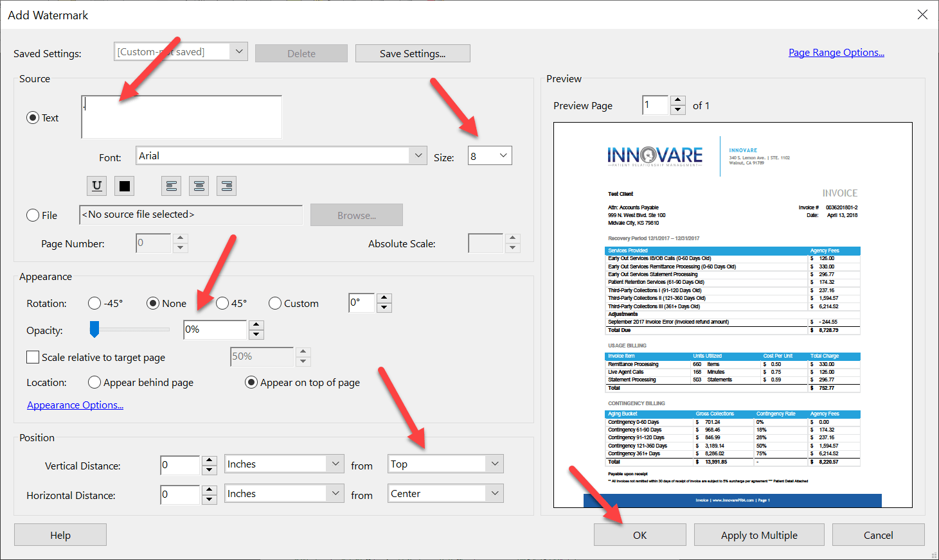Click the Apply to Multiple button
Image resolution: width=939 pixels, height=560 pixels.
tap(758, 534)
